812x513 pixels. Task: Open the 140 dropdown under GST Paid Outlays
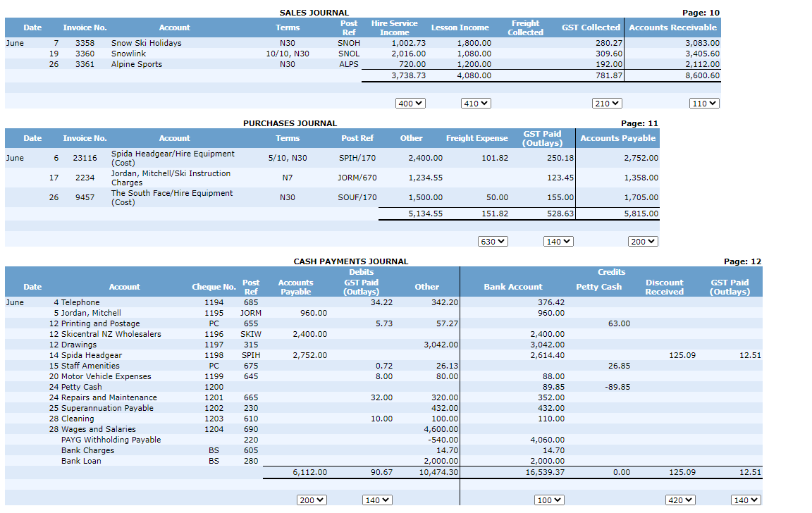click(558, 241)
